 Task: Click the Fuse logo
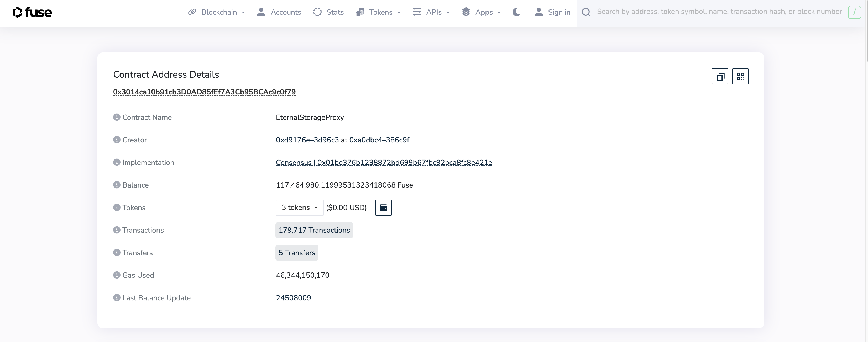pyautogui.click(x=32, y=12)
